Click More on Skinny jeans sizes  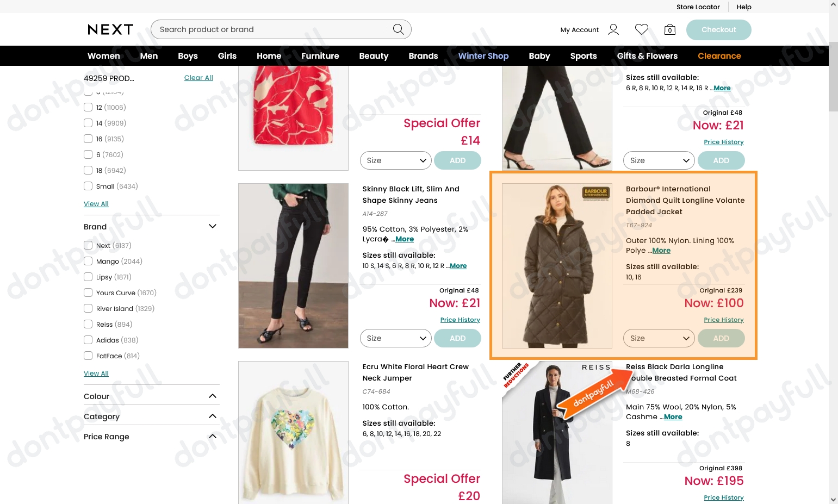click(458, 266)
